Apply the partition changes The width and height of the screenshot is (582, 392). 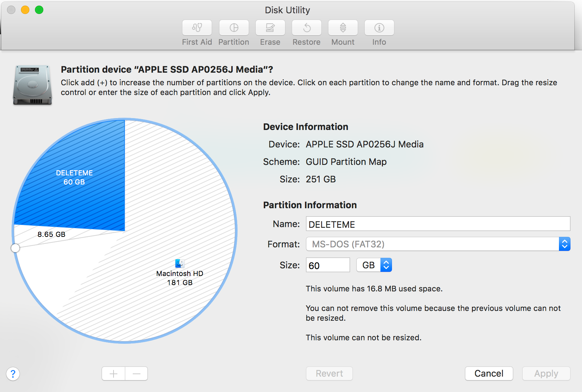(546, 373)
